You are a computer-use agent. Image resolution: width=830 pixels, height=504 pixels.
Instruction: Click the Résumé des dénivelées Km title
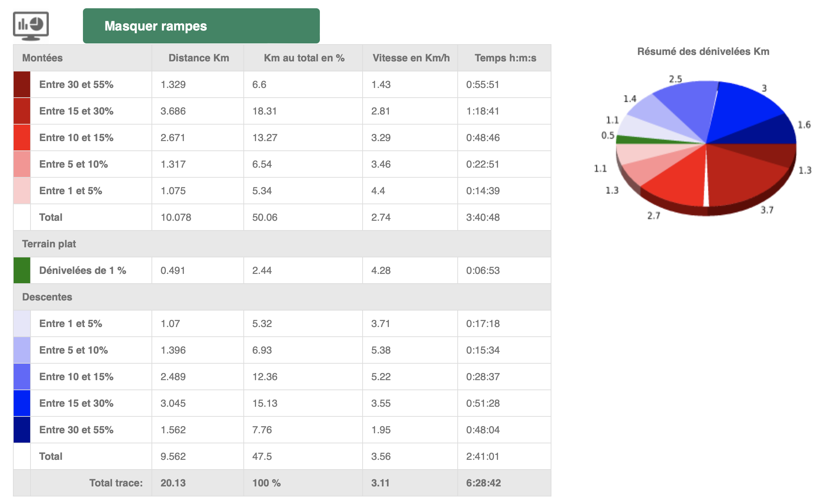click(x=703, y=51)
